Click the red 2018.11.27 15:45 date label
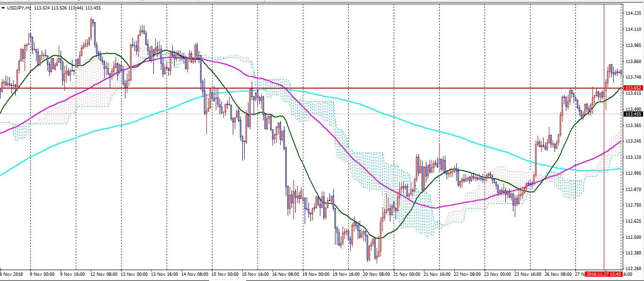The width and height of the screenshot is (644, 281). [603, 274]
